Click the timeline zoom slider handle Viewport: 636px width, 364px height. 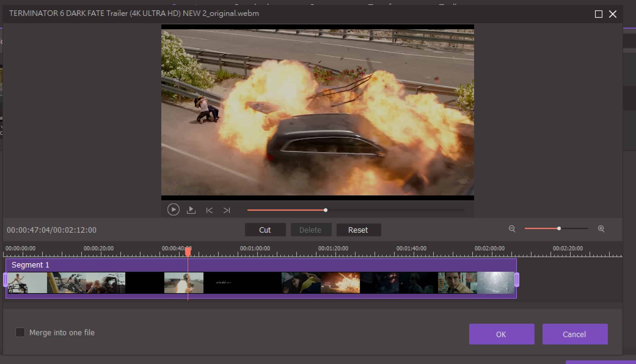(559, 228)
